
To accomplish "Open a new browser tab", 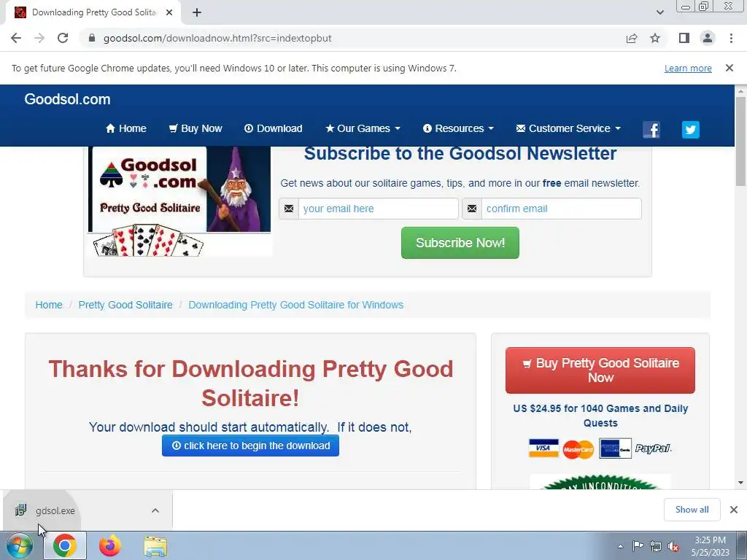I will point(197,12).
